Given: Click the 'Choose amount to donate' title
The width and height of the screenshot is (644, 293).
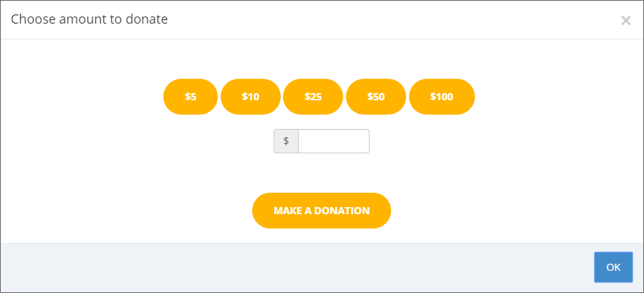Looking at the screenshot, I should [x=89, y=19].
